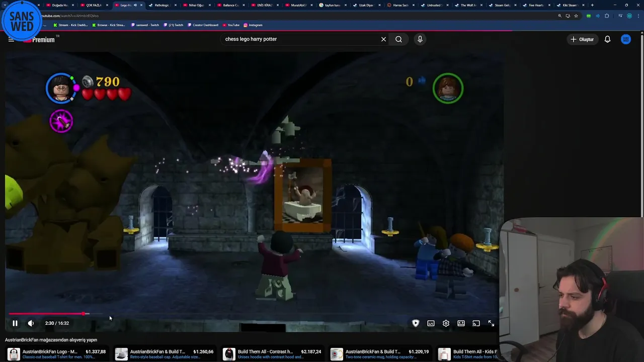
Task: Switch to the 'Ballance Cu' tab
Action: coord(230,5)
